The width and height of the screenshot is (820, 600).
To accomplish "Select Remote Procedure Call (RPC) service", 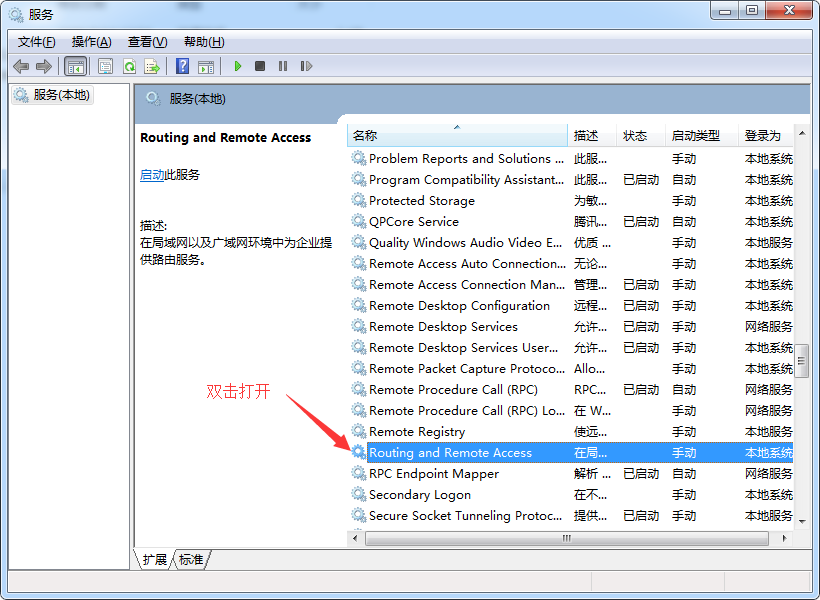I will 571,390.
